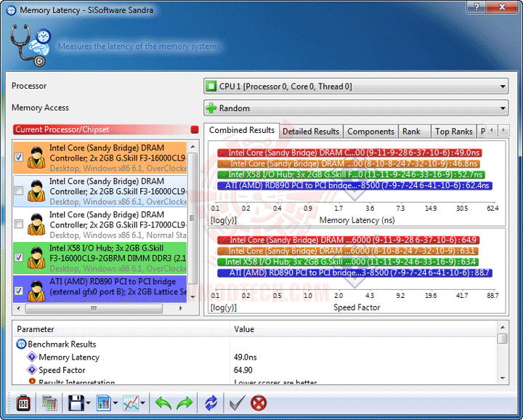Open the save icon's dropdown arrow
The width and height of the screenshot is (523, 420).
(88, 403)
